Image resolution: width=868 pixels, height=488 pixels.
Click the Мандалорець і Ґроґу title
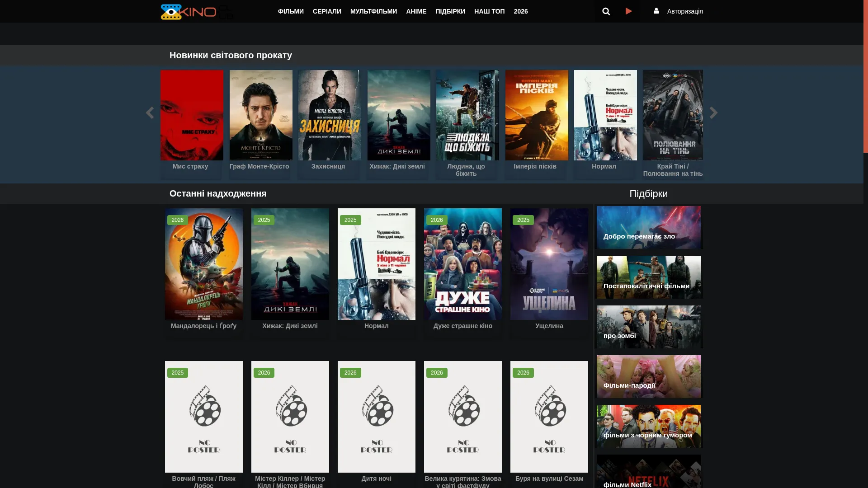click(x=204, y=326)
